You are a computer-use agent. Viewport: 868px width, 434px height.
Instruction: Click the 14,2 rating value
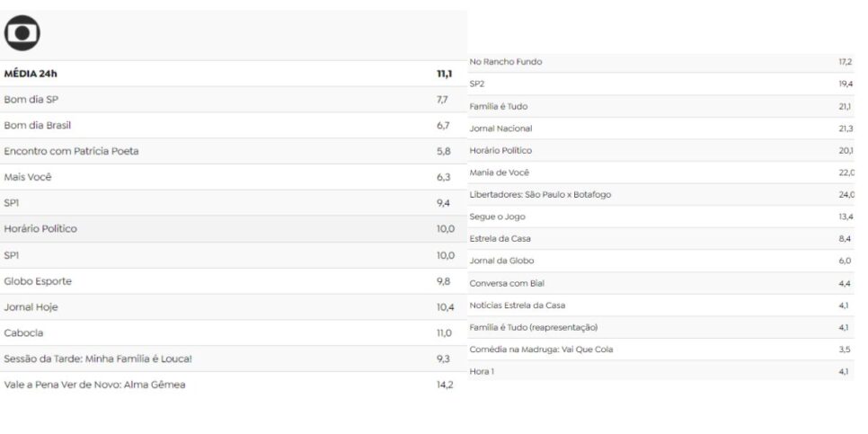(445, 385)
